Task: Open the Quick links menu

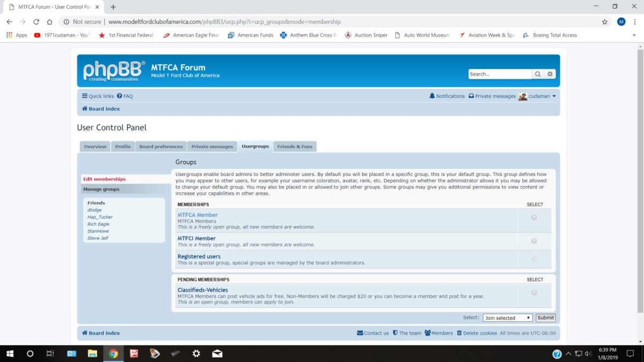Action: click(x=98, y=96)
